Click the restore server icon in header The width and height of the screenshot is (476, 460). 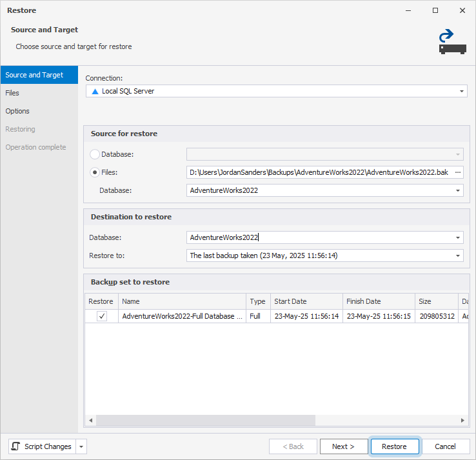pos(452,41)
